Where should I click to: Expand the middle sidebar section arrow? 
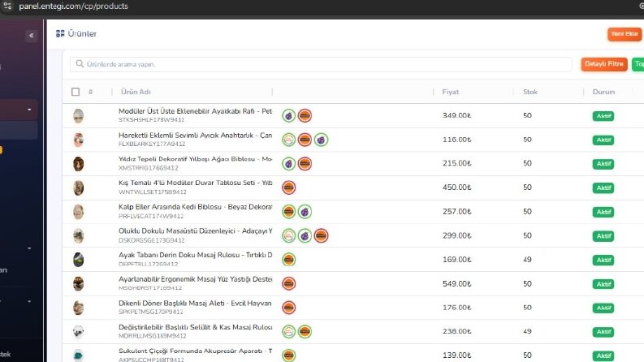(29, 248)
